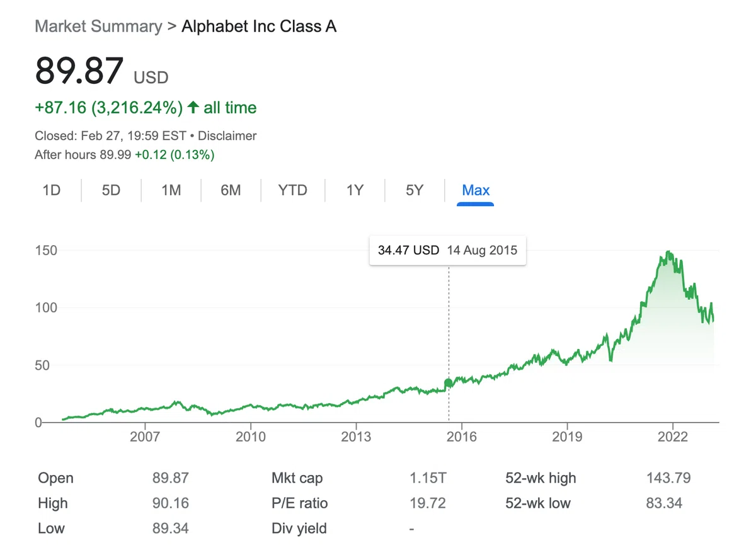Open the YTD chart view
756x550 pixels.
292,190
